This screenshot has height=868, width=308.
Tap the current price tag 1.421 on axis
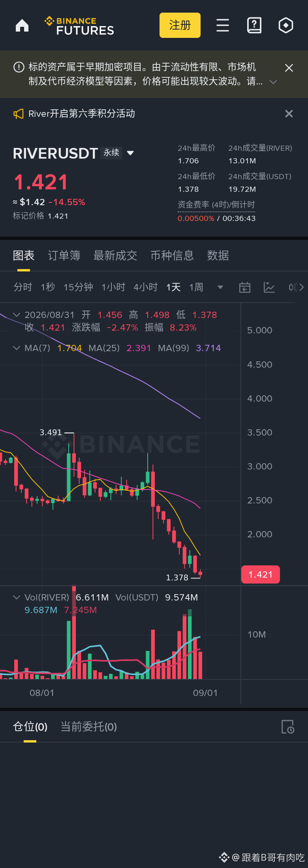tap(261, 574)
